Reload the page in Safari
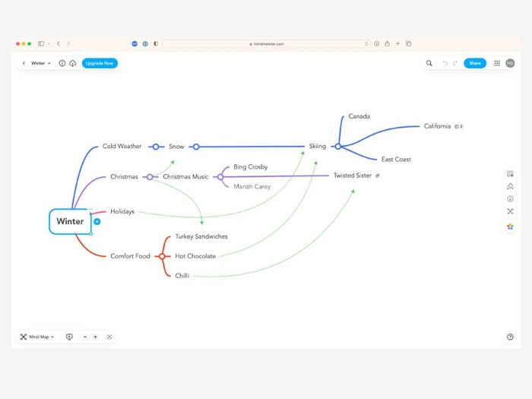The width and height of the screenshot is (532, 399). click(x=366, y=44)
